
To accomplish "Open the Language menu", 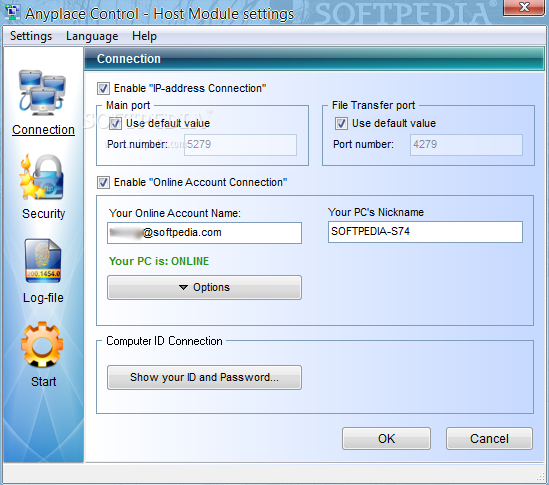I will (92, 36).
